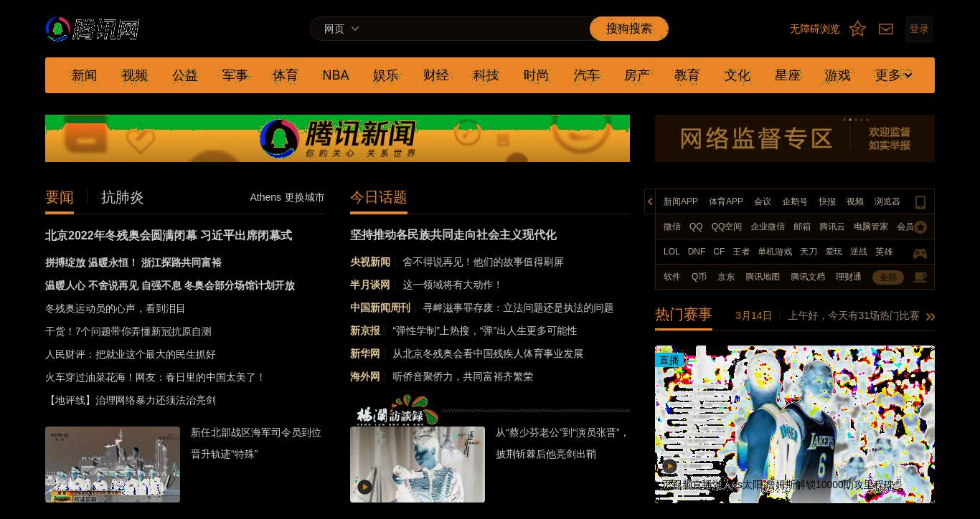Open 星座 in the navigation bar

[x=788, y=75]
